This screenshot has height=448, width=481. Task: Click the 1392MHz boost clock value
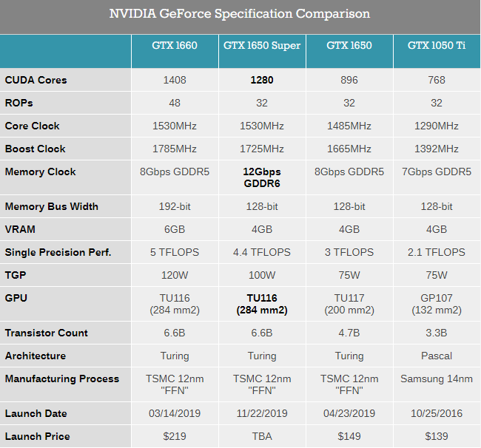click(437, 149)
